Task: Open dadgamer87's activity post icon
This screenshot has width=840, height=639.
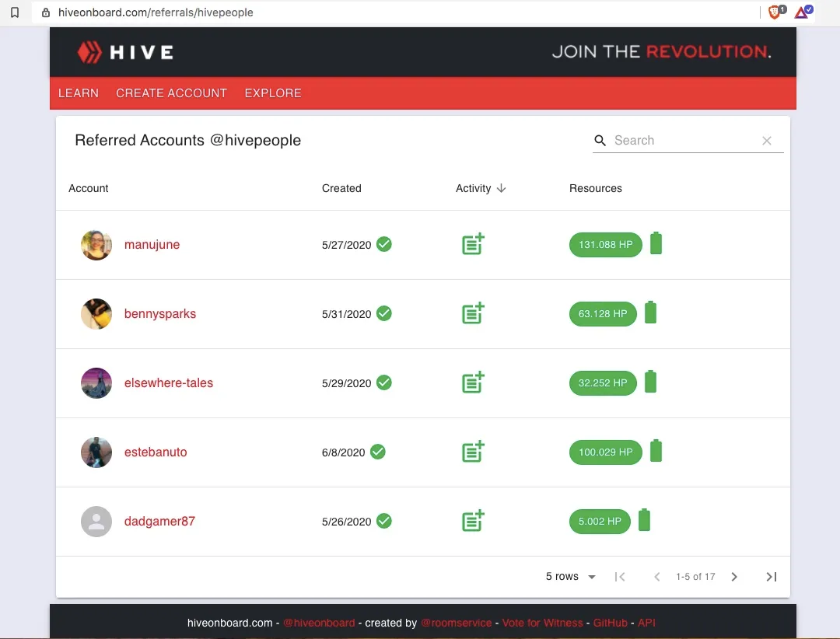Action: [473, 521]
